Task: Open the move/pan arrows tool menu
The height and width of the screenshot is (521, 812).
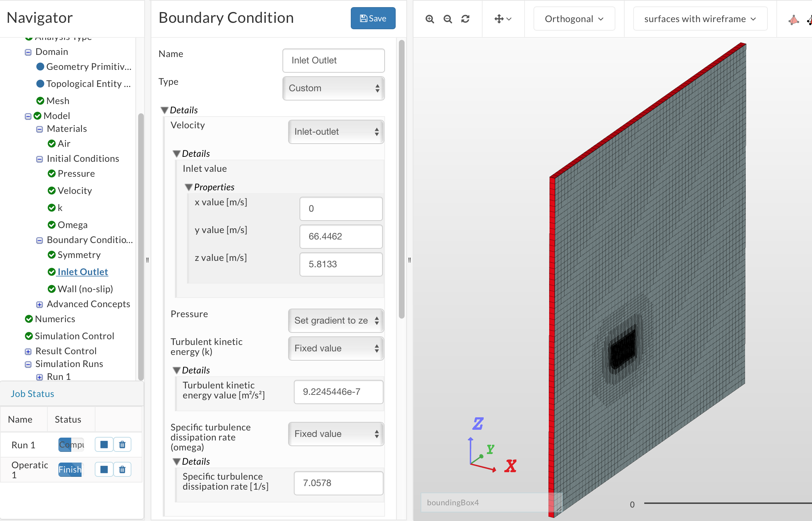Action: [x=503, y=19]
